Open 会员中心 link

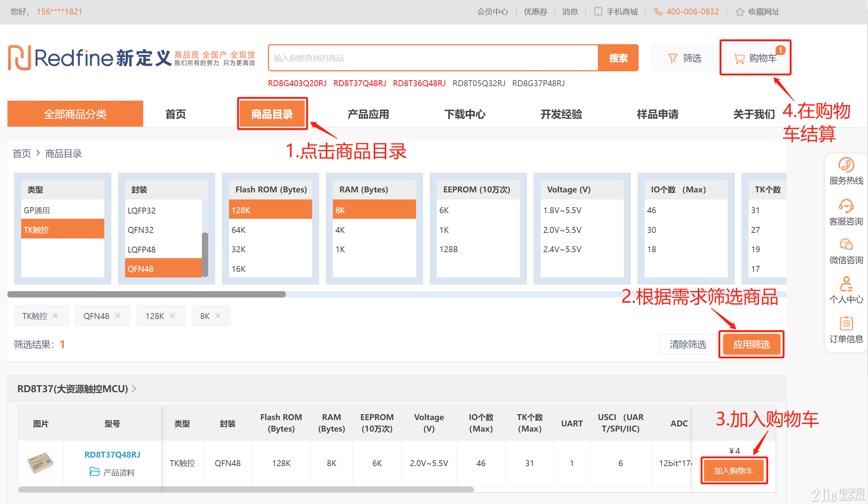pyautogui.click(x=492, y=12)
